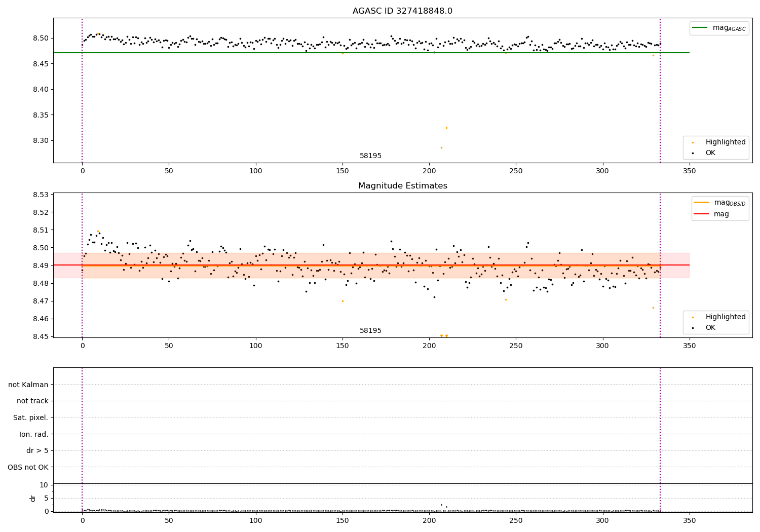760x532 pixels.
Task: Click the not track axis label
Action: tap(32, 401)
